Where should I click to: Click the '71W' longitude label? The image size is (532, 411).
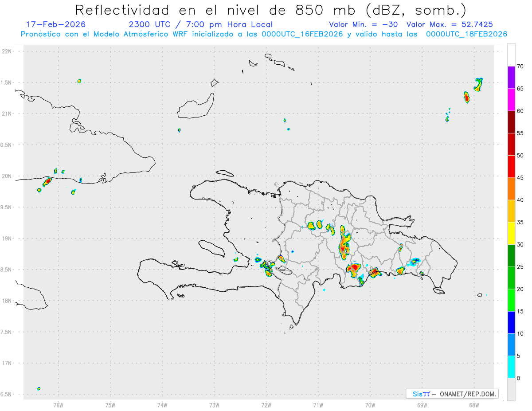click(318, 405)
